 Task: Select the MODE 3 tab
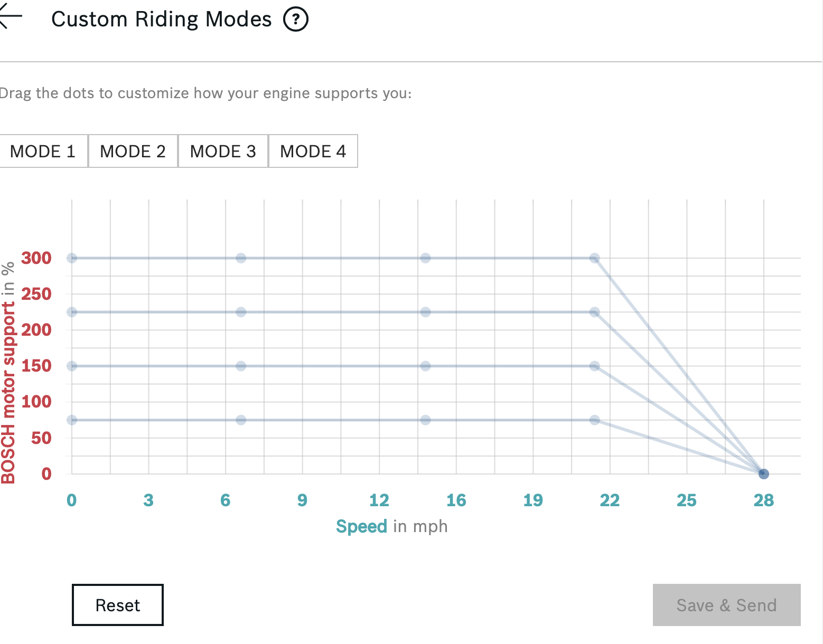(223, 151)
